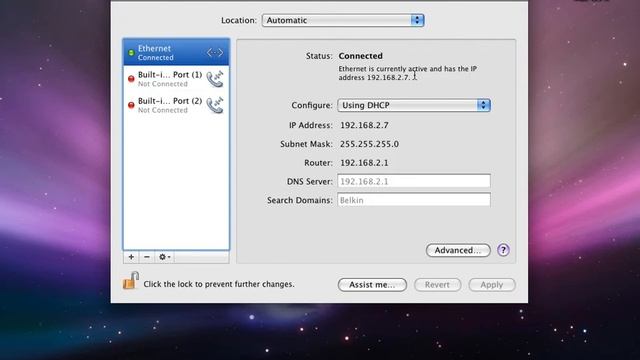Viewport: 640px width, 360px height.
Task: Click the Revert button
Action: [438, 284]
